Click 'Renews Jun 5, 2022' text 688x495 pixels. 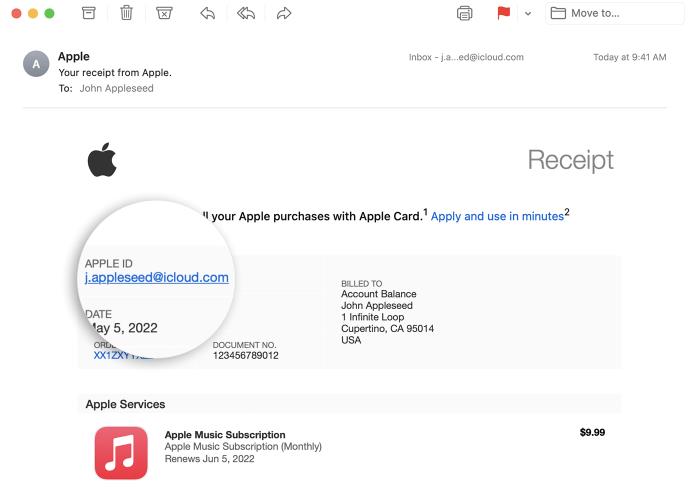(210, 459)
